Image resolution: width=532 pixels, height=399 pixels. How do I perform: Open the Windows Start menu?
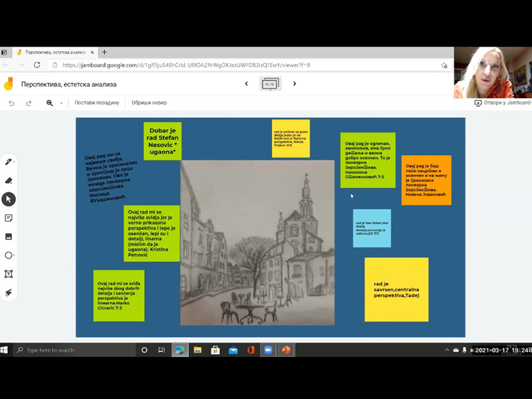point(4,350)
